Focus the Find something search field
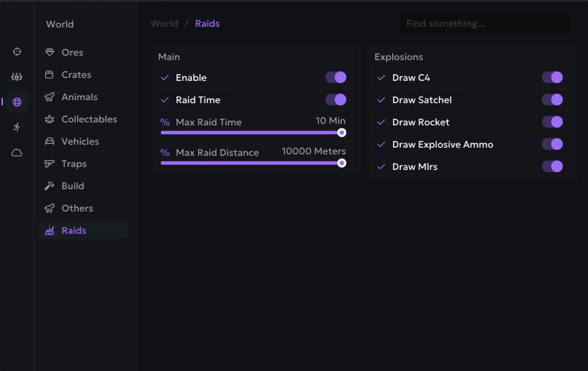 coord(486,24)
